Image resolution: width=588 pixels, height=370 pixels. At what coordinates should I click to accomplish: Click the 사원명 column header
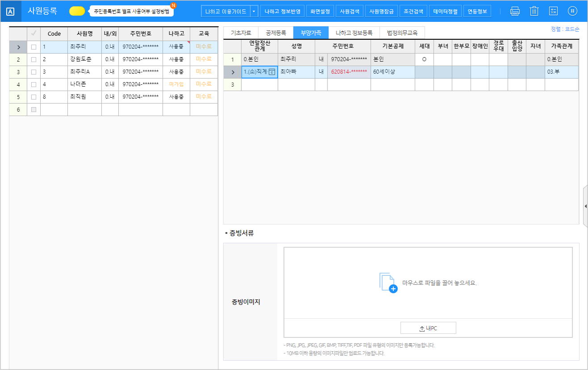pos(84,33)
